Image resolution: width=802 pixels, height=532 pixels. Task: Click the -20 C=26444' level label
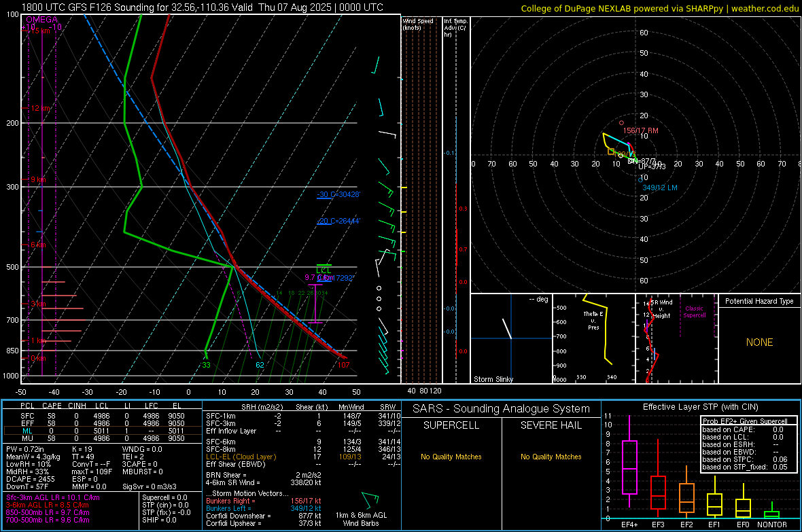[x=338, y=221]
